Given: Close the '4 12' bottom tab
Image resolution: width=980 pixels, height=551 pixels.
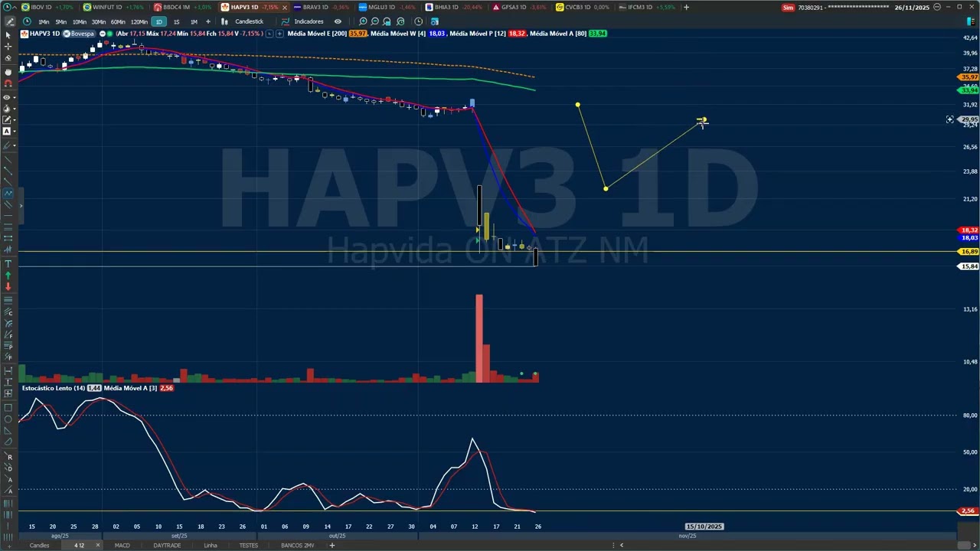Looking at the screenshot, I should coord(97,545).
